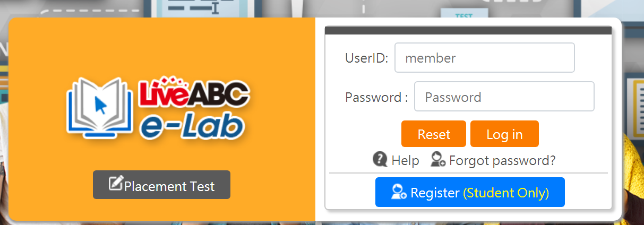The width and height of the screenshot is (644, 225).
Task: Start the Placement Test button
Action: (161, 185)
